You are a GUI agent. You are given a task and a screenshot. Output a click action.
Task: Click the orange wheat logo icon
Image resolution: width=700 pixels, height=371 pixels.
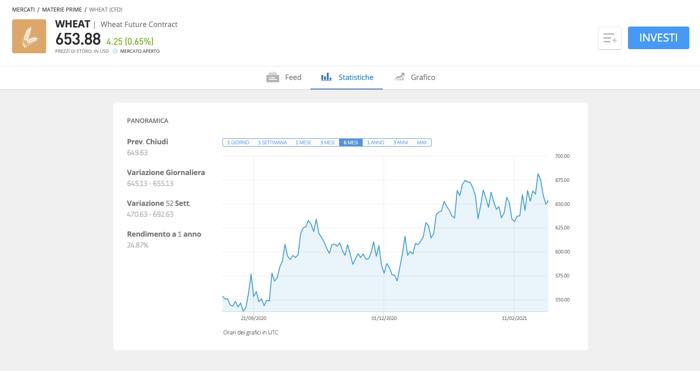click(x=29, y=36)
